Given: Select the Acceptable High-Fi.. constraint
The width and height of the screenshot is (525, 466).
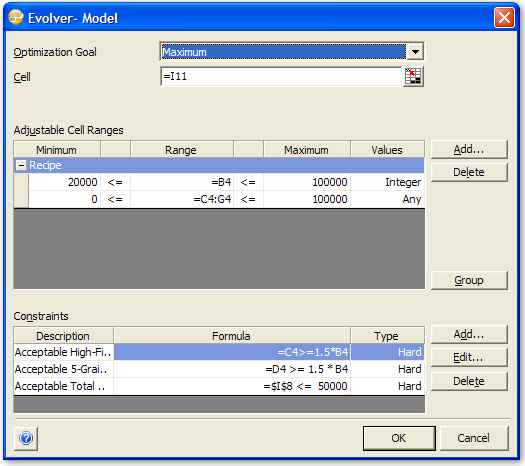Looking at the screenshot, I should pos(64,352).
